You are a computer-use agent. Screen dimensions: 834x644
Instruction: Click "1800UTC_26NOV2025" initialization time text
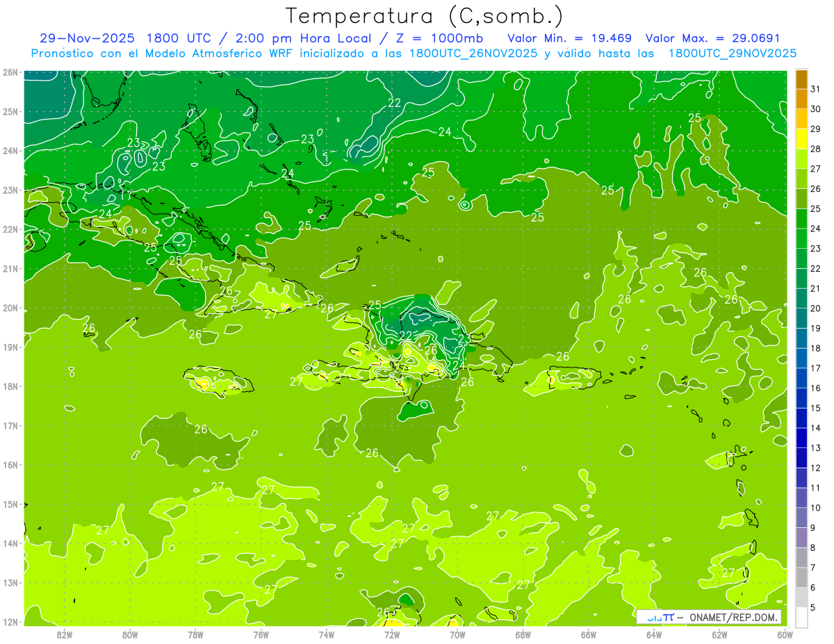pyautogui.click(x=473, y=53)
